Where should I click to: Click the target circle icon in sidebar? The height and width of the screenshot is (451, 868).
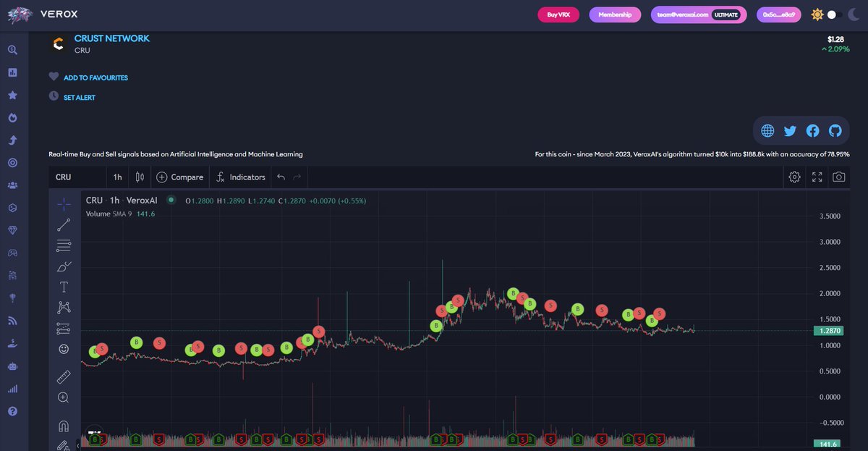coord(12,163)
